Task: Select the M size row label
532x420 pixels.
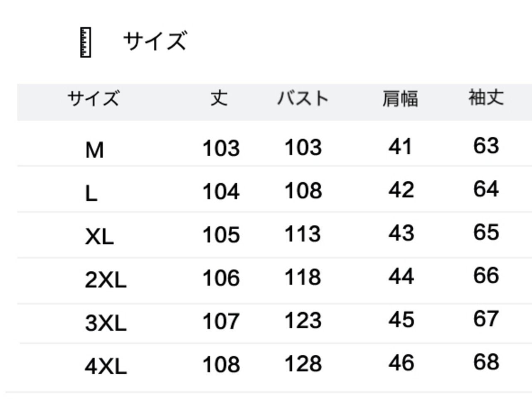Action: [x=94, y=150]
